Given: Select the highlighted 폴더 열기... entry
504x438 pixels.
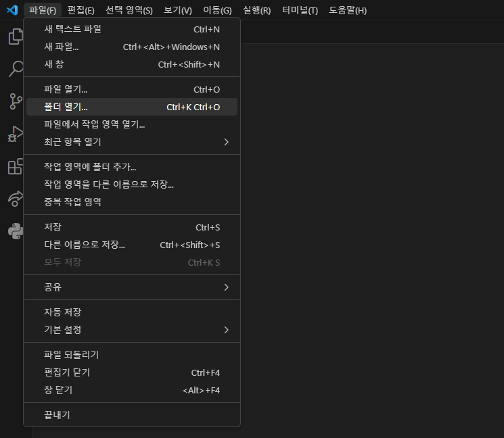Looking at the screenshot, I should [132, 107].
